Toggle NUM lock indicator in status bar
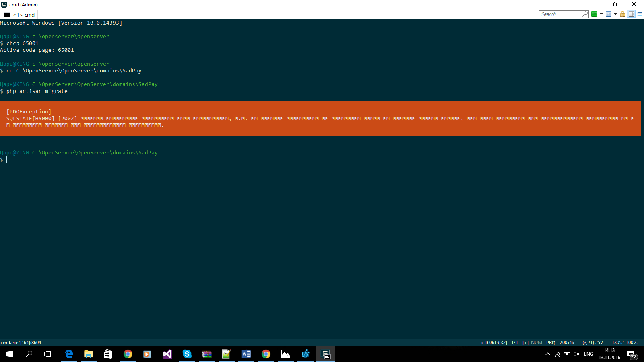This screenshot has width=644, height=362. pyautogui.click(x=537, y=343)
